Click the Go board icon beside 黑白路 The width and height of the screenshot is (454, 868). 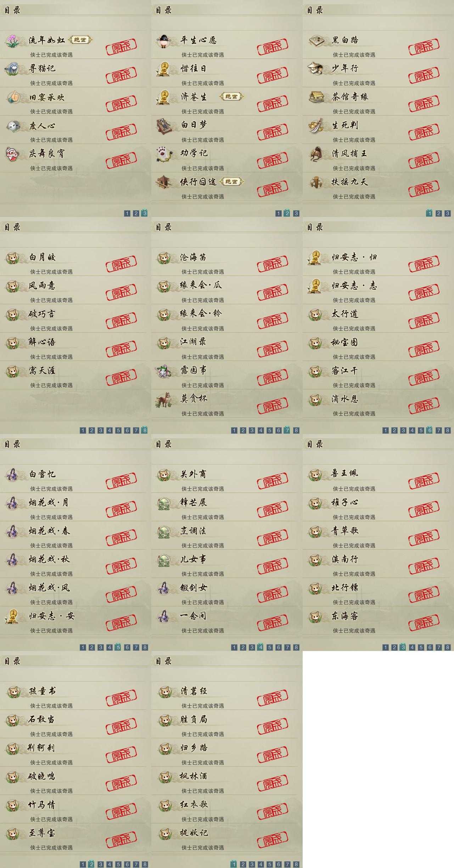click(315, 40)
